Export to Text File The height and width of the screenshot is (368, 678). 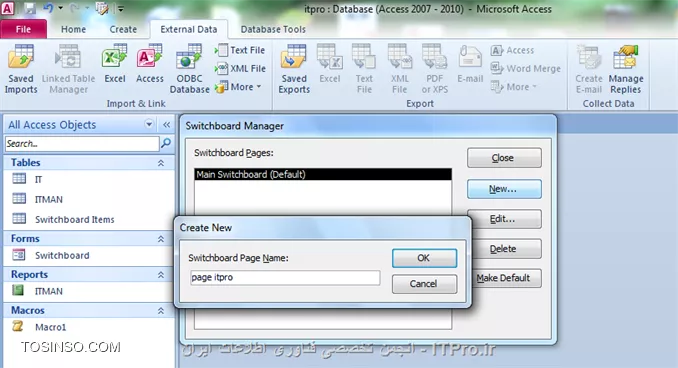[x=364, y=69]
